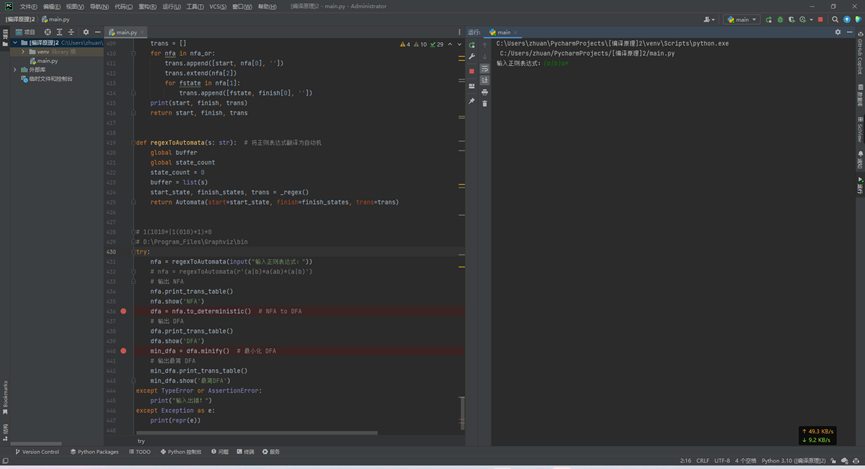Open the VCS menu in menu bar
The image size is (865, 469).
(x=217, y=6)
